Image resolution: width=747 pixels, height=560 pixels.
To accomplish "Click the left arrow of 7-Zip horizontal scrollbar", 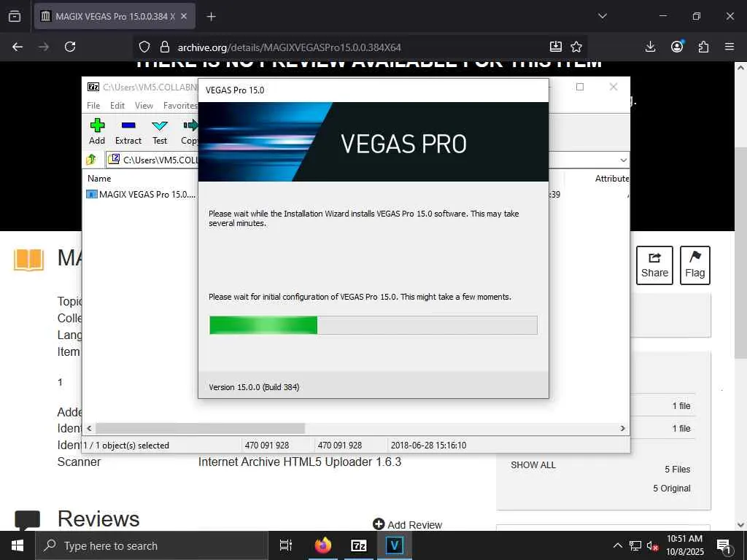I will pos(89,428).
